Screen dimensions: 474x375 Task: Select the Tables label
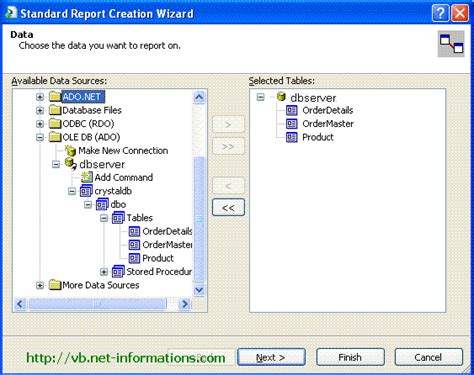(140, 218)
